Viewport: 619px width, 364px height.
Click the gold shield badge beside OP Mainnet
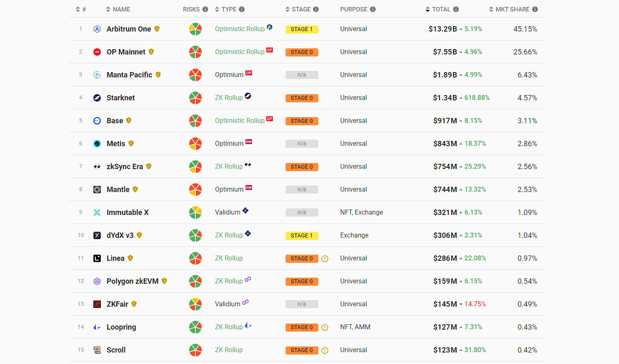[x=151, y=52]
